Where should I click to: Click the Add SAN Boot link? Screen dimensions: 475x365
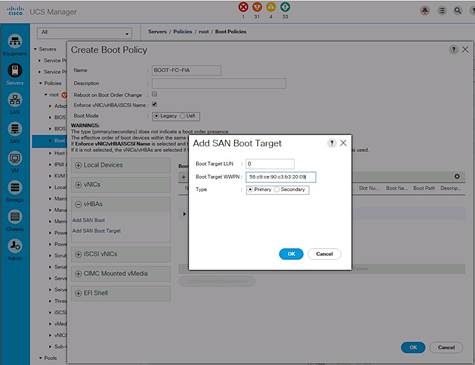pyautogui.click(x=88, y=220)
